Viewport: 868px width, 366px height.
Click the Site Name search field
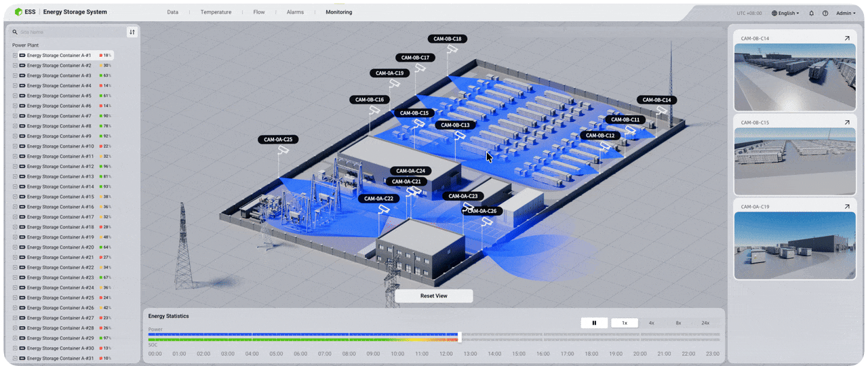(68, 32)
